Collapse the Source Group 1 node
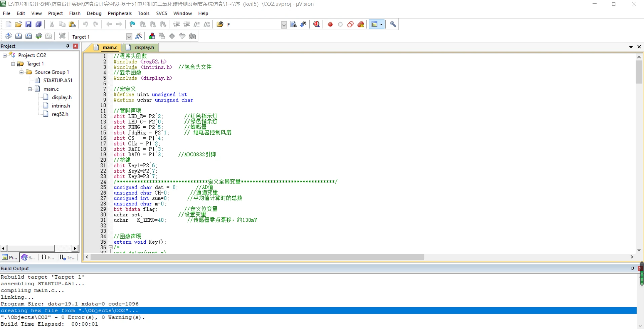The width and height of the screenshot is (644, 329). [x=22, y=72]
